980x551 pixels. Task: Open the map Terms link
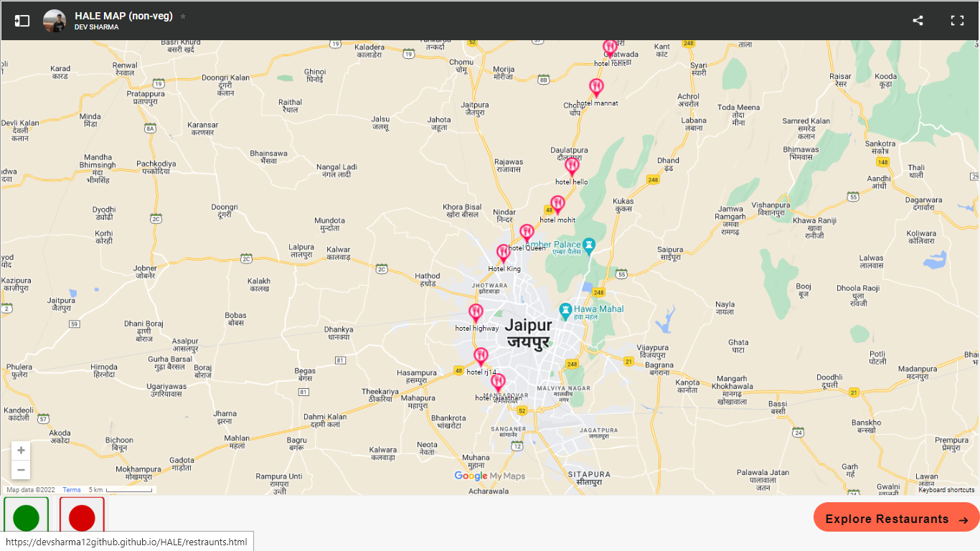click(x=72, y=490)
